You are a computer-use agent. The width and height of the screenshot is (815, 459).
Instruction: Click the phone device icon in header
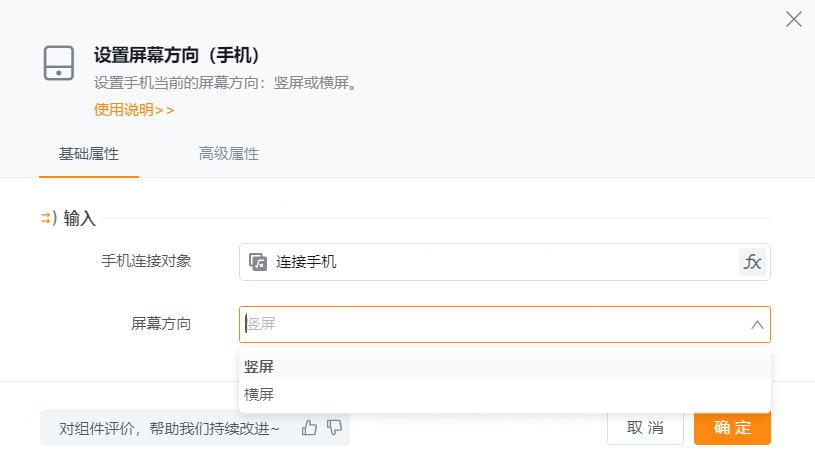[x=59, y=63]
